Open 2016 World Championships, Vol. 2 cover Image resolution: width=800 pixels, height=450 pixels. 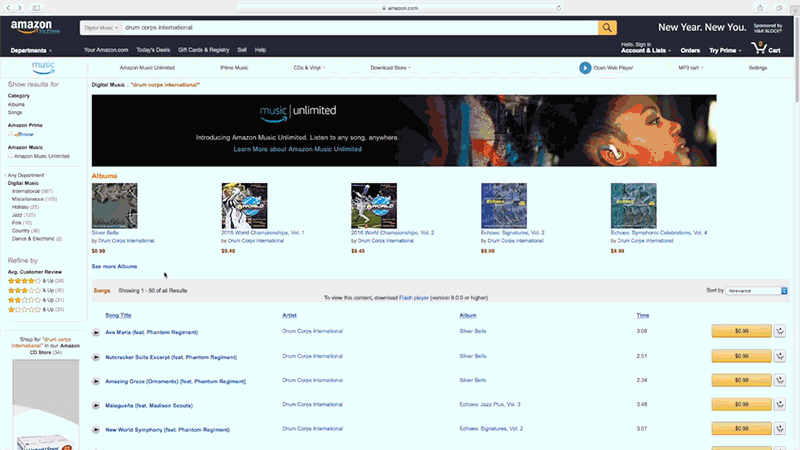374,206
